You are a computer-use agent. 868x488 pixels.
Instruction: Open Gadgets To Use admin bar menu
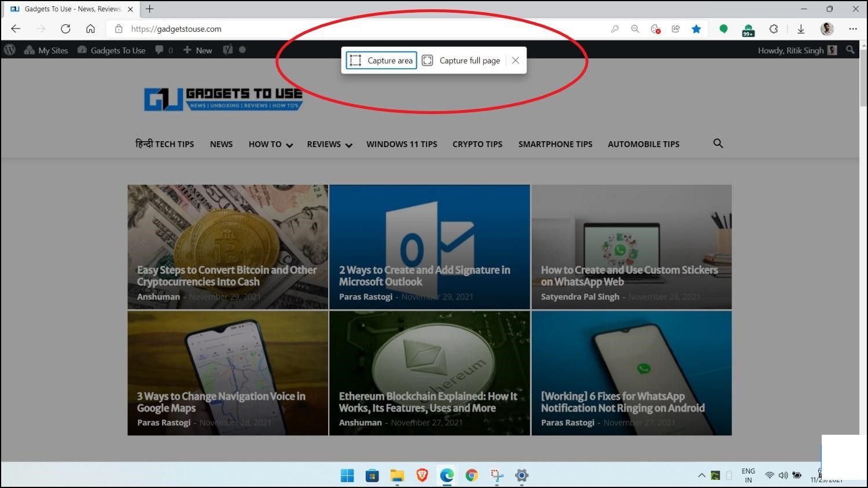[x=111, y=50]
